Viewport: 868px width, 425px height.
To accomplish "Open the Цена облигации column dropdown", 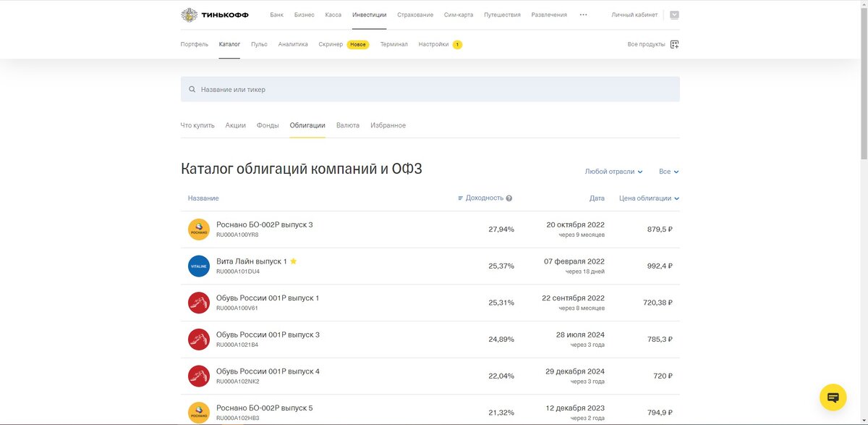I will (649, 198).
